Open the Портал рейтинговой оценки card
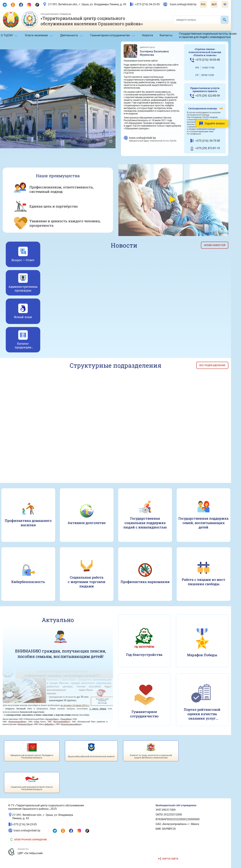 (x=202, y=700)
